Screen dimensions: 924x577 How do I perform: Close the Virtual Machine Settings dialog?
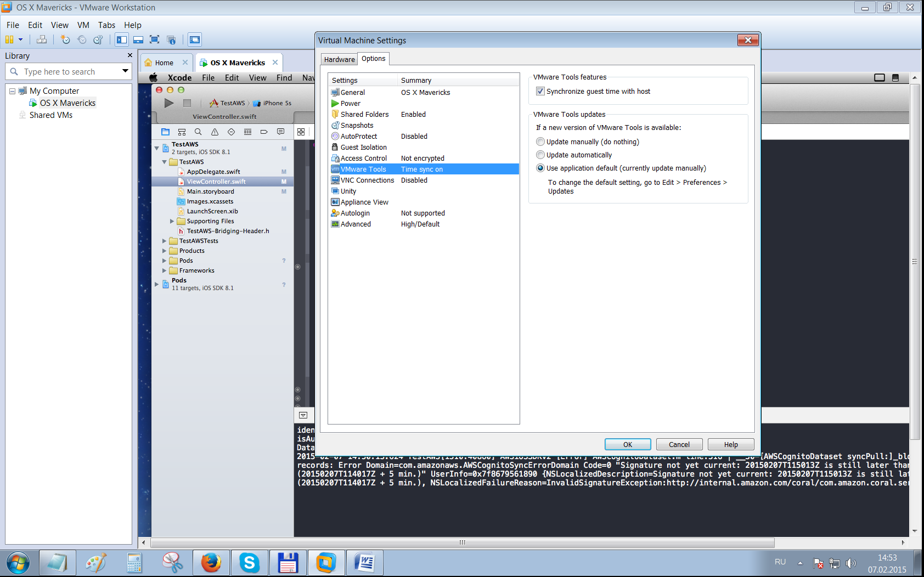coord(748,40)
